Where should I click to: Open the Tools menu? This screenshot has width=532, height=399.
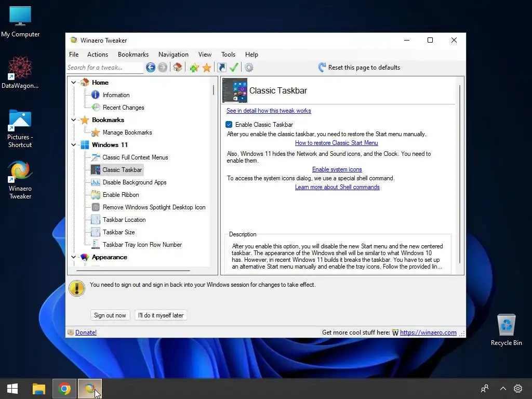coord(229,54)
